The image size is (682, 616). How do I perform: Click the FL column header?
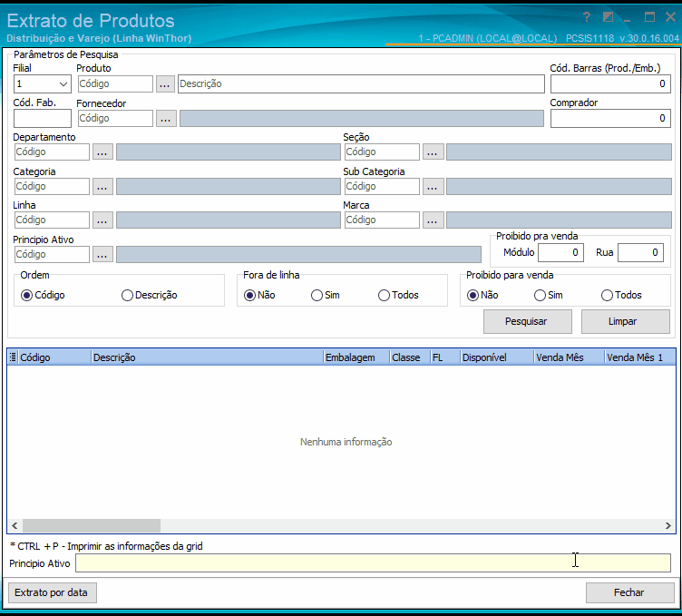point(446,357)
